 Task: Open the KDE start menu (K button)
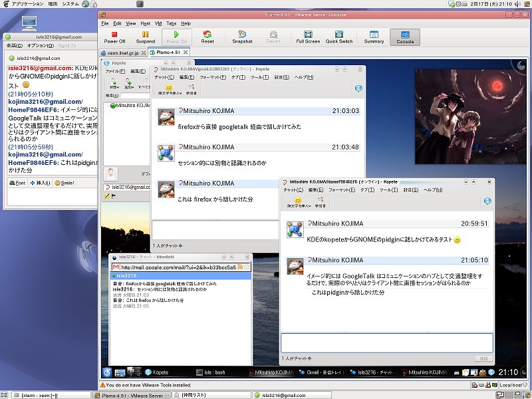click(x=107, y=372)
